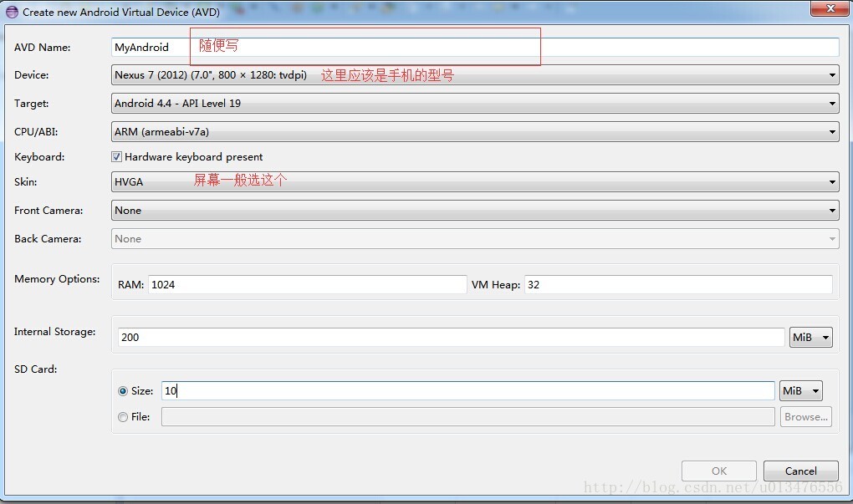Open the Front Camera dropdown
Image resolution: width=853 pixels, height=504 pixels.
(x=475, y=210)
